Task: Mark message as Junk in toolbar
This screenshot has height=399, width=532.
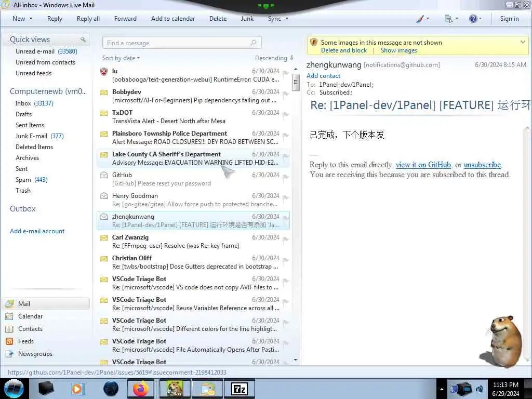Action: (x=247, y=19)
